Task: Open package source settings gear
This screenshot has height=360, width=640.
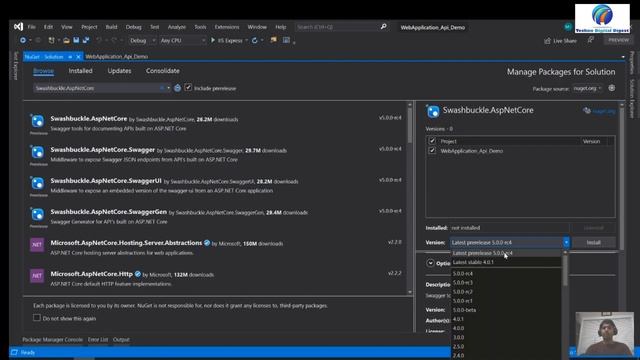Action: tap(611, 88)
